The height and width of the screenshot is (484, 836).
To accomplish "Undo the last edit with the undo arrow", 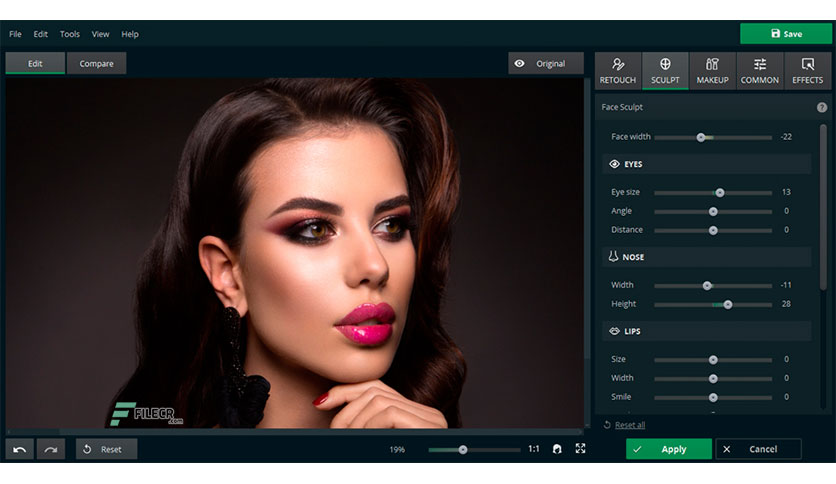I will pos(20,449).
